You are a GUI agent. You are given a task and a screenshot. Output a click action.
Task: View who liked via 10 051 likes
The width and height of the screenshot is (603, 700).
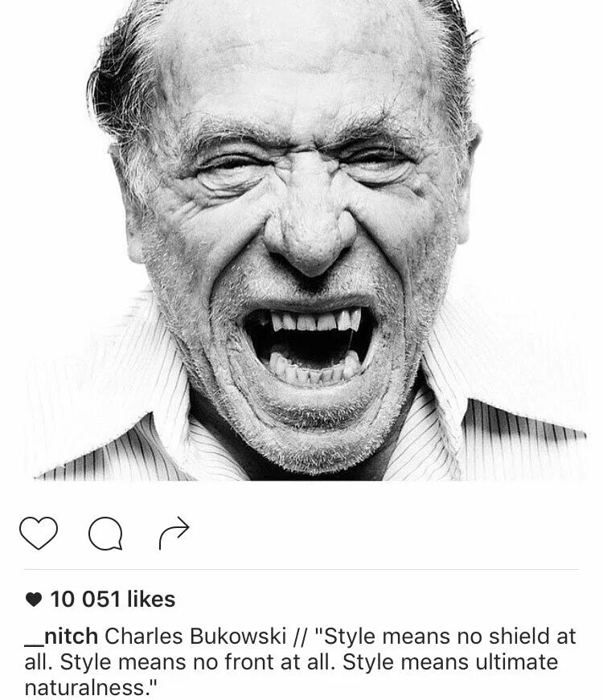113,599
